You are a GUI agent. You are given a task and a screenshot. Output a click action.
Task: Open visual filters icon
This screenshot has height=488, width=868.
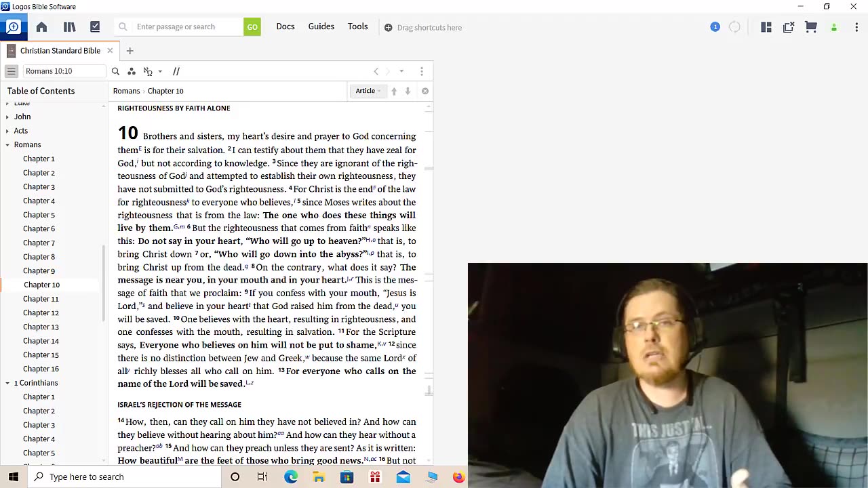(x=132, y=71)
